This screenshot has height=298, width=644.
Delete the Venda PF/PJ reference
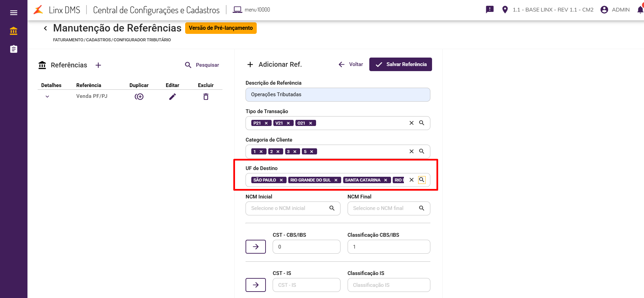[x=206, y=97]
